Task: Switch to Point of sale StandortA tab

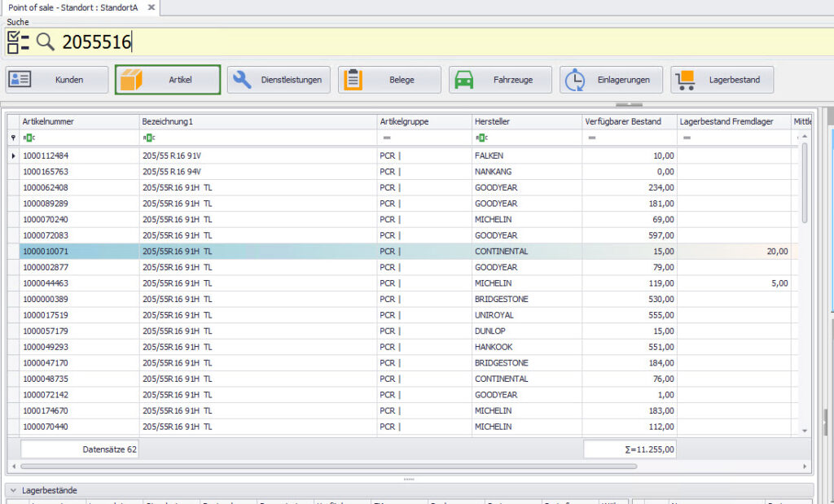Action: click(73, 7)
